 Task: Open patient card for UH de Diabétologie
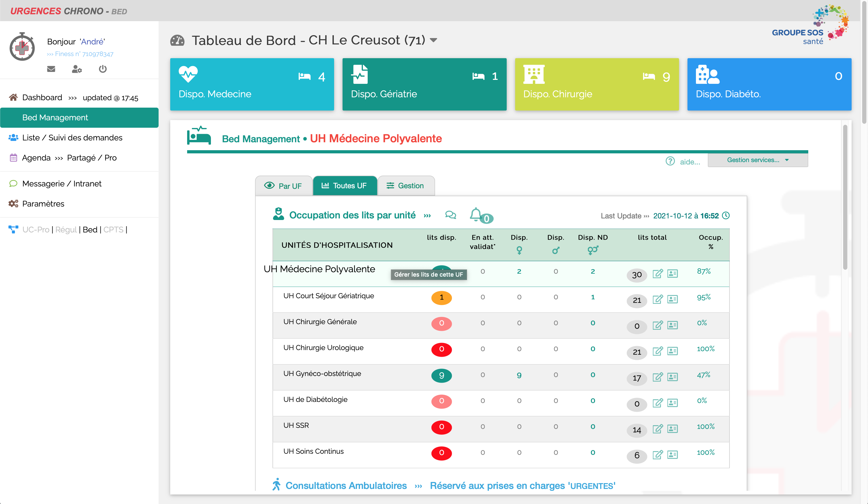coord(672,403)
